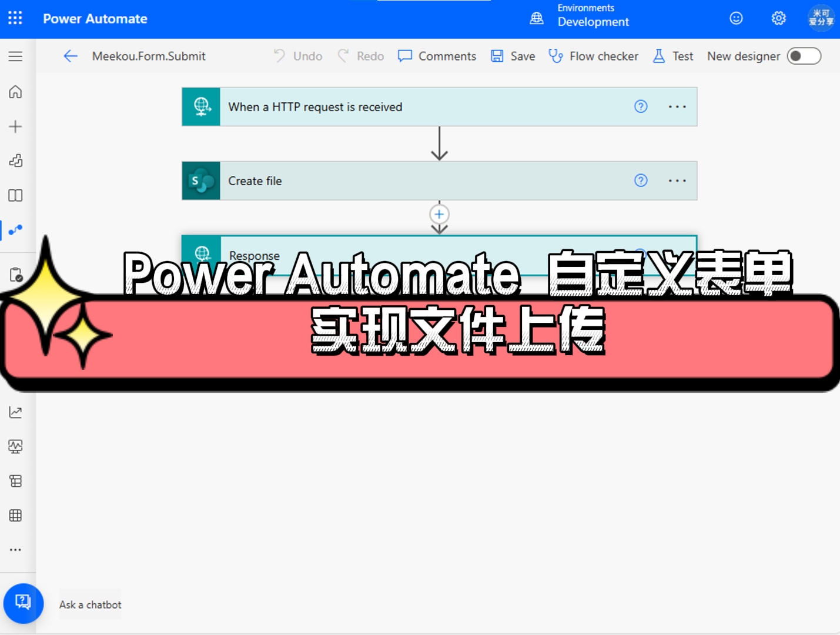Image resolution: width=840 pixels, height=635 pixels.
Task: Expand options for the Create file step
Action: [x=677, y=181]
